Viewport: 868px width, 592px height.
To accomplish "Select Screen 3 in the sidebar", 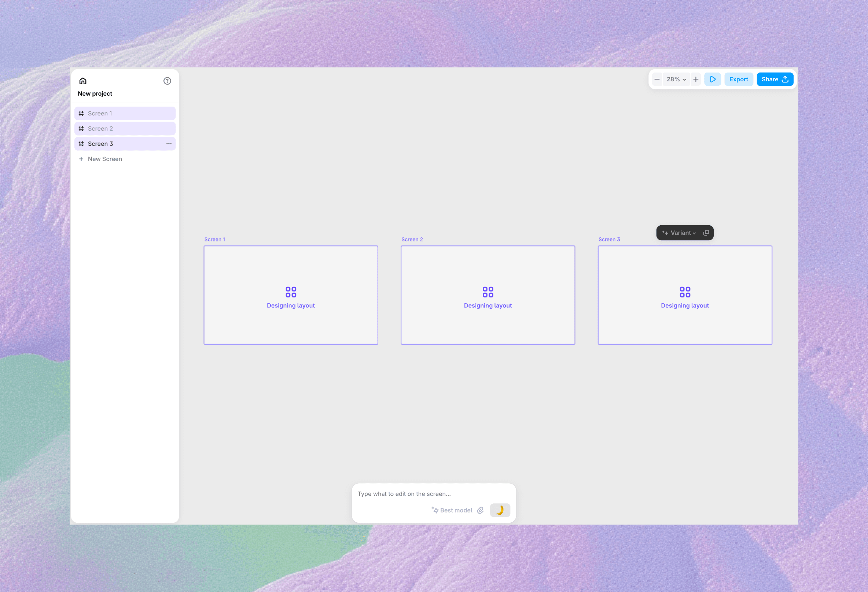I will tap(119, 144).
